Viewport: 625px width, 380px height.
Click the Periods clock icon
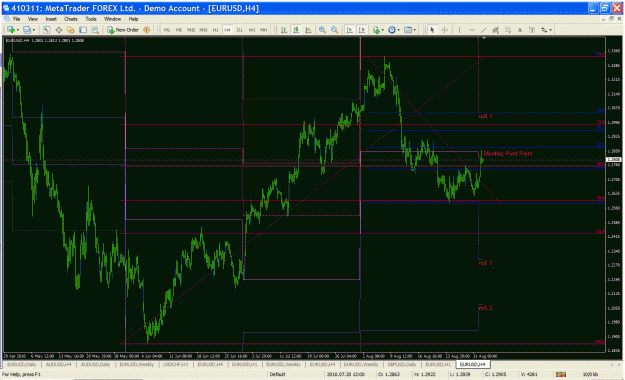[x=392, y=30]
